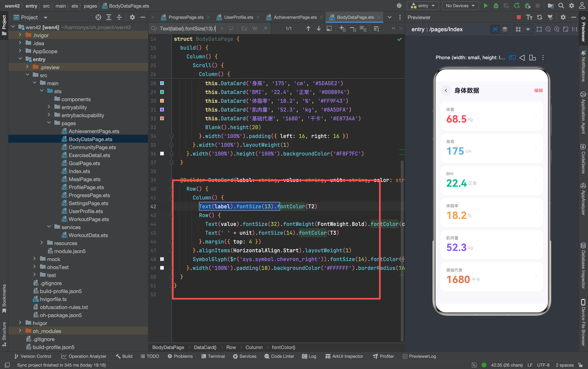
Task: Open the user account icon
Action: point(582,6)
